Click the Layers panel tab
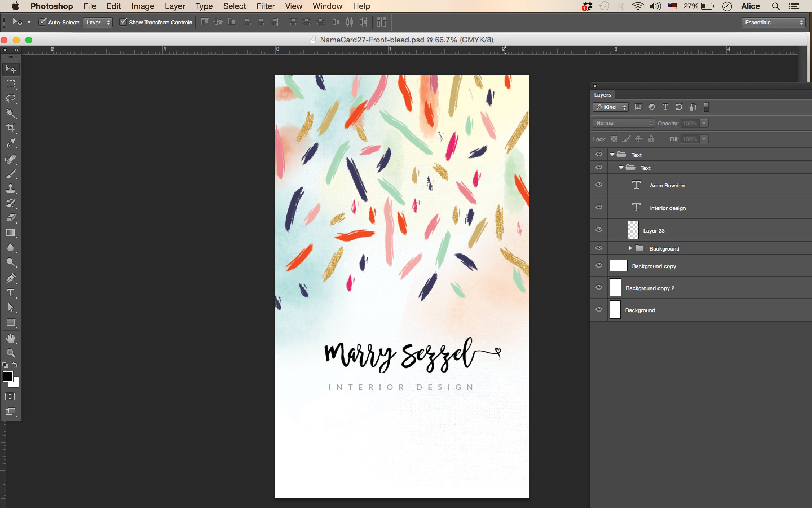Image resolution: width=812 pixels, height=508 pixels. pyautogui.click(x=603, y=95)
